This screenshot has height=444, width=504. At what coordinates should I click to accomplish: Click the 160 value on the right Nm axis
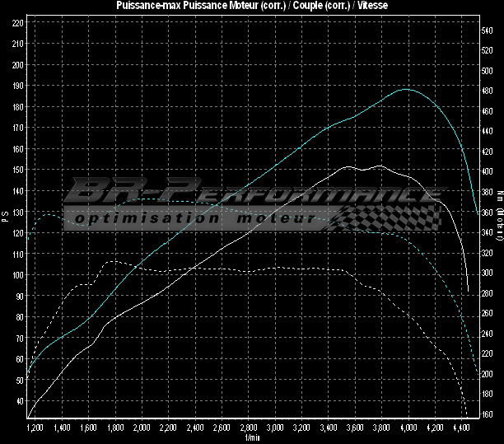tap(487, 414)
